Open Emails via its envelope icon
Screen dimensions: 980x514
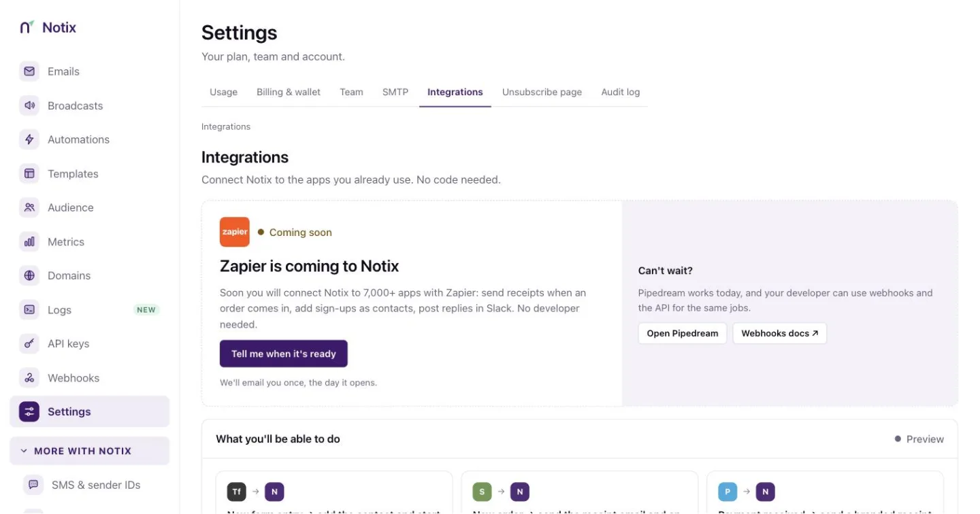(29, 71)
